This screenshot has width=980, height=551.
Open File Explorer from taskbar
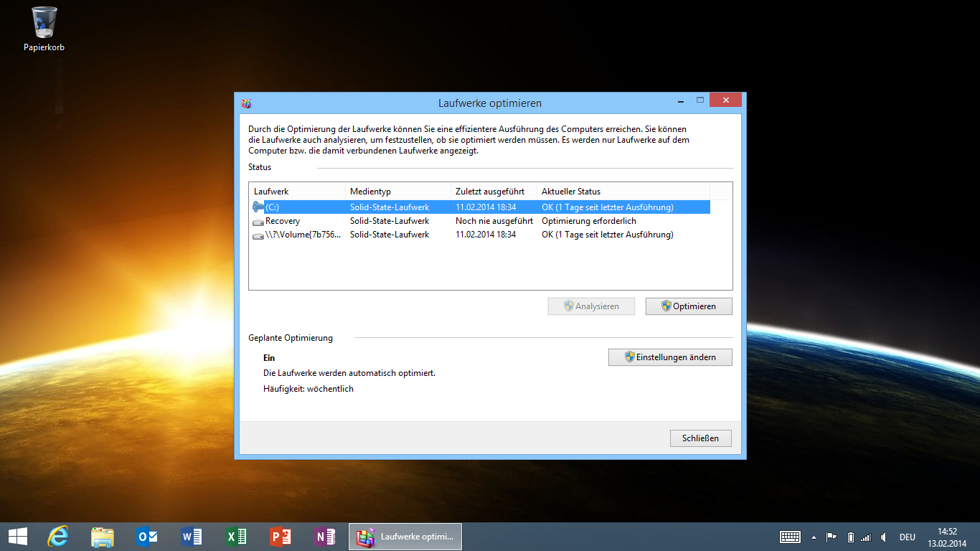click(103, 537)
